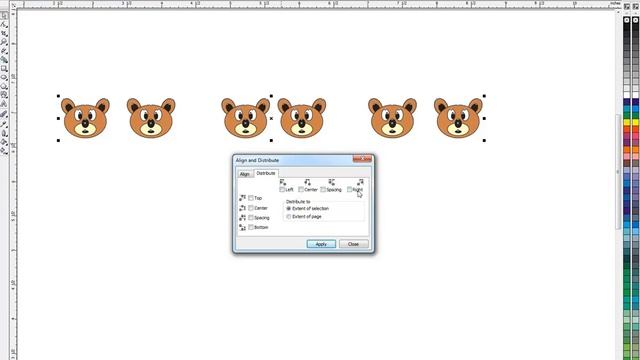
Task: Click the leftmost bear face on canvas
Action: [85, 118]
